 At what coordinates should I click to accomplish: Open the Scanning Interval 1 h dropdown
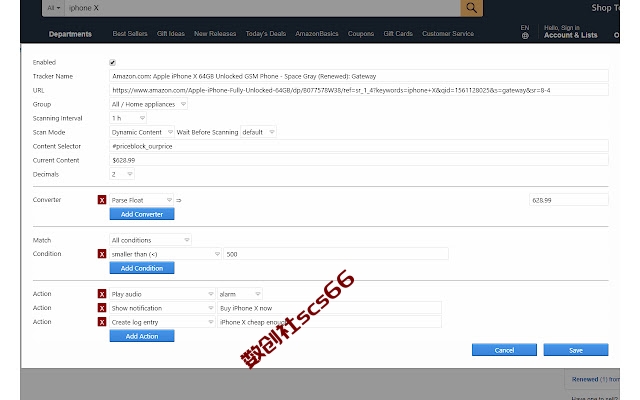(x=128, y=118)
